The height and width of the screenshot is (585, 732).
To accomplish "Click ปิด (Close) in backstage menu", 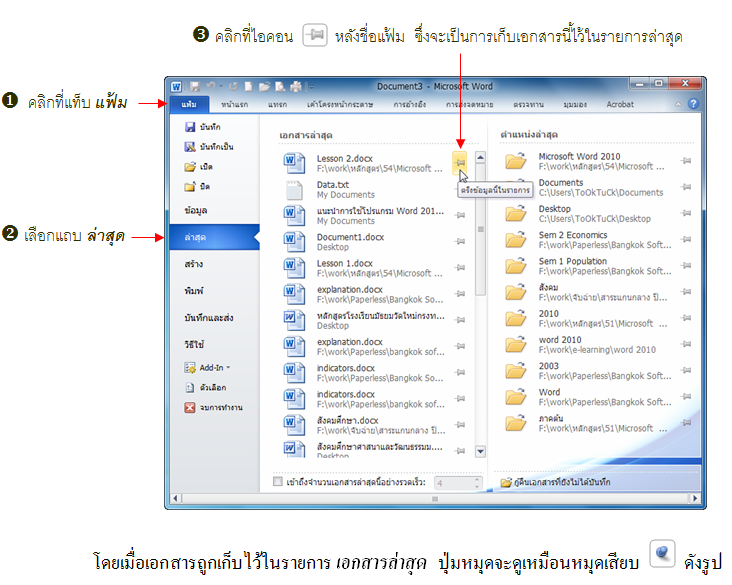I will pyautogui.click(x=197, y=187).
